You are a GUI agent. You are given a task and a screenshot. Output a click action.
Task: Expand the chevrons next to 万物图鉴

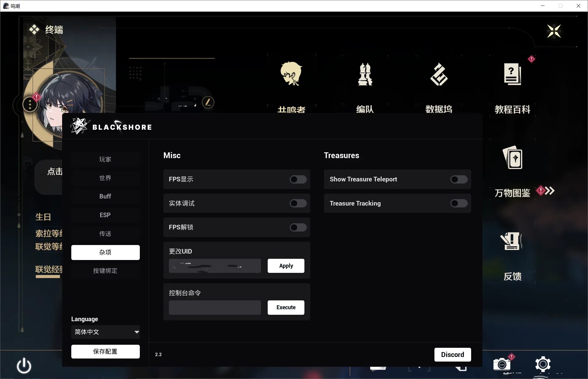click(x=550, y=191)
